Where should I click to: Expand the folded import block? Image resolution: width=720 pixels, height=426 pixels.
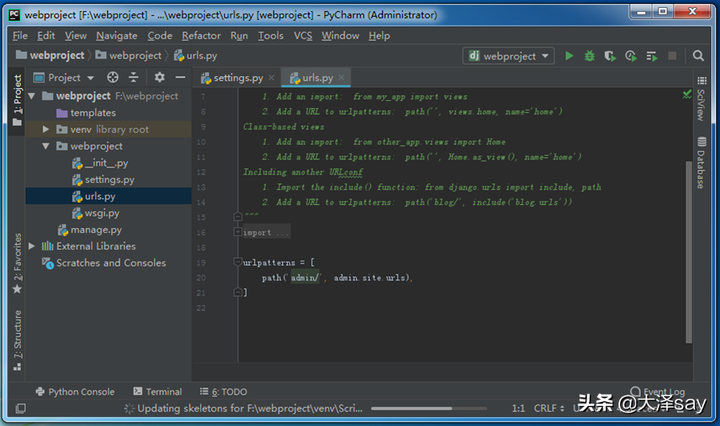click(x=237, y=232)
